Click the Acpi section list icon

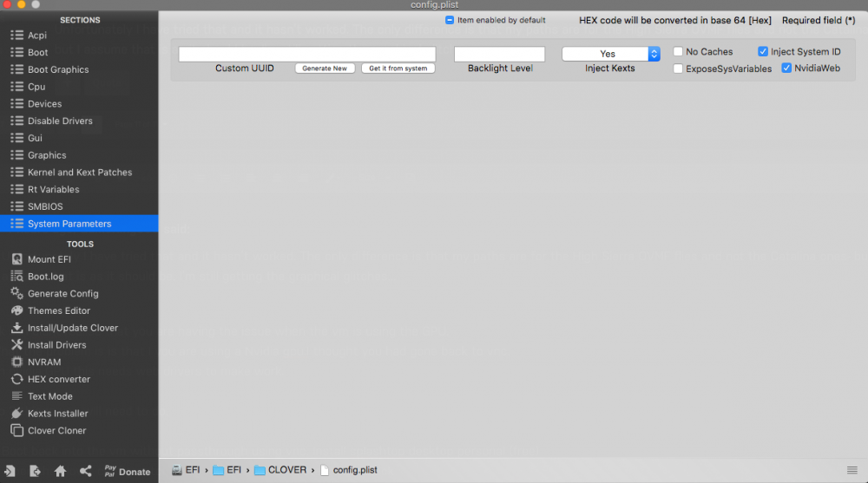pos(17,35)
